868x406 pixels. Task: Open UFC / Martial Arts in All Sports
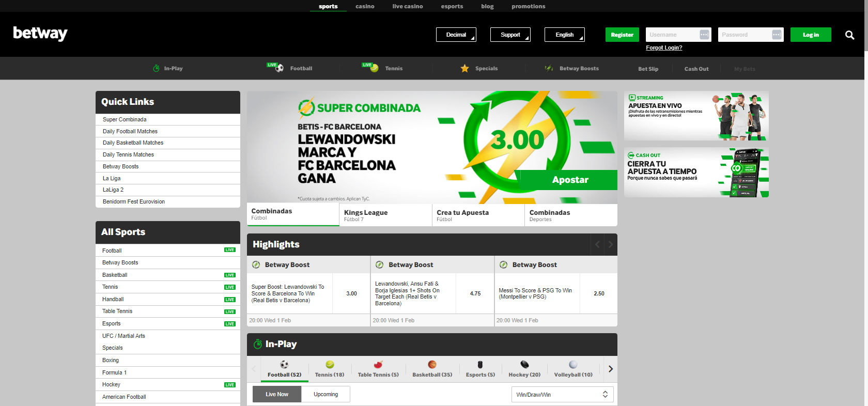point(168,336)
